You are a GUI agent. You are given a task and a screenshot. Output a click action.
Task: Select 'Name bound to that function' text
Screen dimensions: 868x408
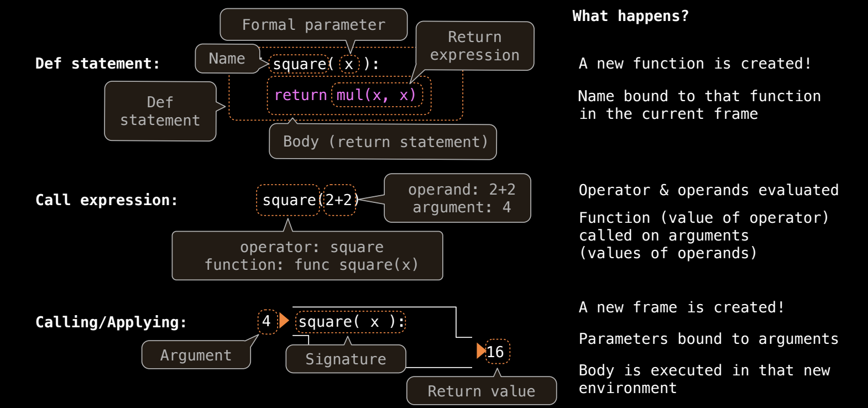click(699, 96)
